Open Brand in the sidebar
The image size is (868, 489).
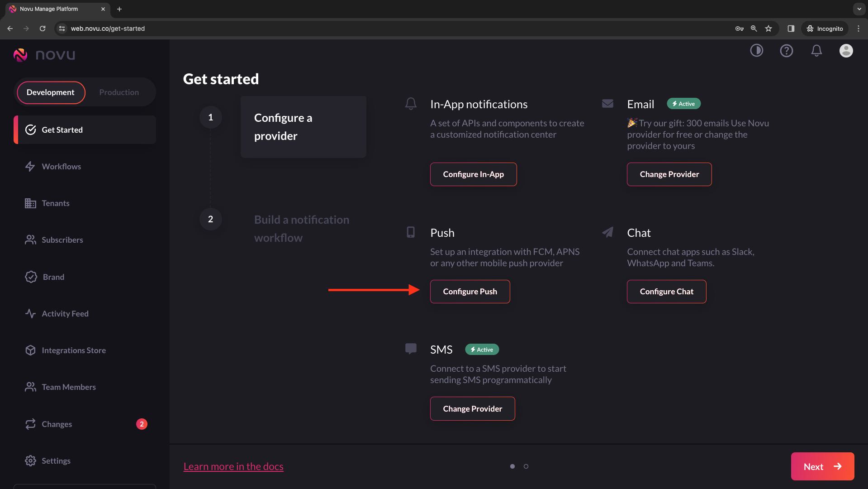tap(85, 277)
